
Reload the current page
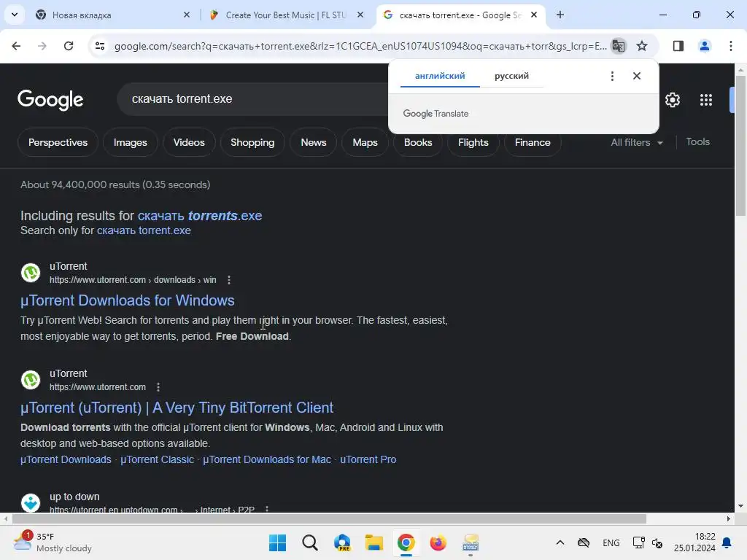[69, 46]
